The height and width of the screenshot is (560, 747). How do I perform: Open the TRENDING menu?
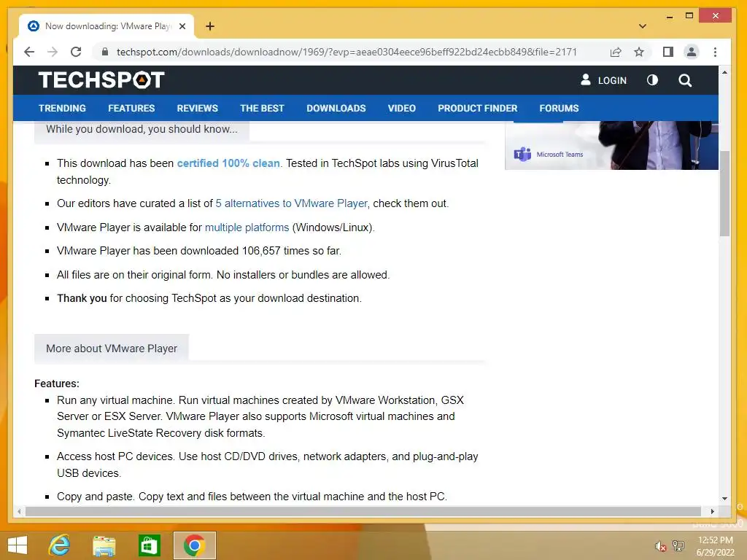tap(63, 108)
